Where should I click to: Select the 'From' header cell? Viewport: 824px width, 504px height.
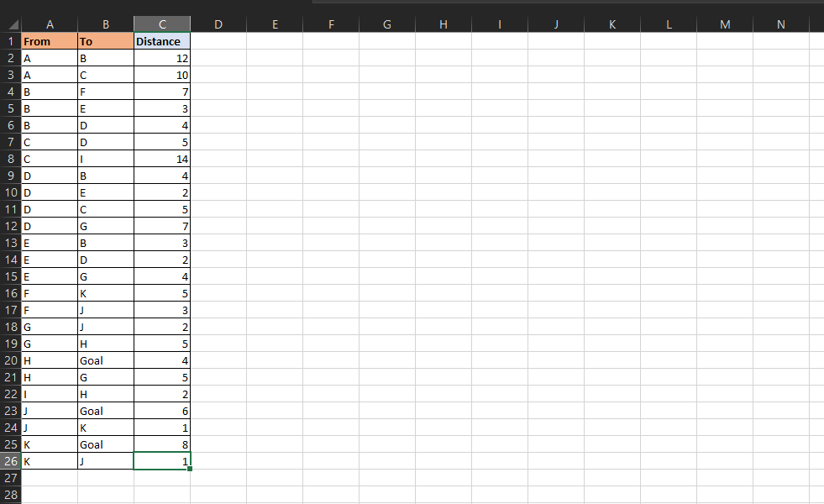(x=49, y=41)
